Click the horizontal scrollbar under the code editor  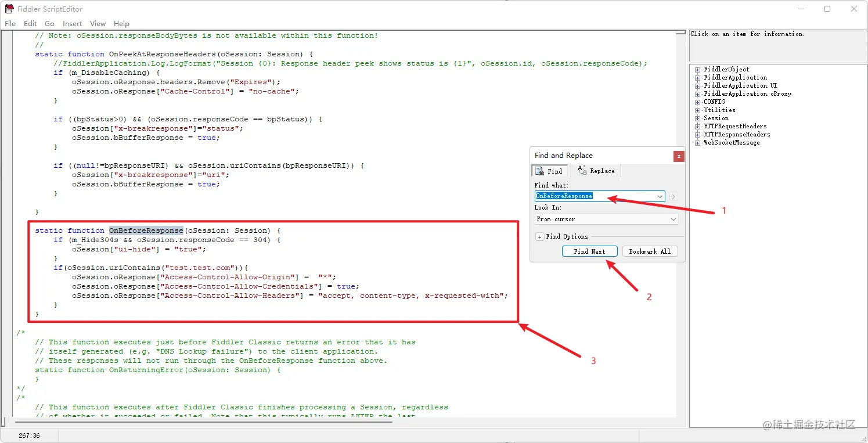[x=203, y=422]
